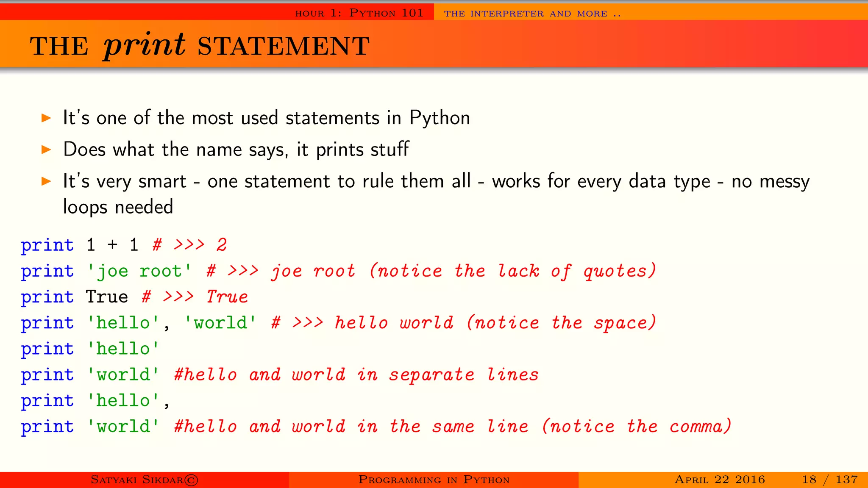
Task: Click the string 'joe root' in code
Action: [x=139, y=271]
